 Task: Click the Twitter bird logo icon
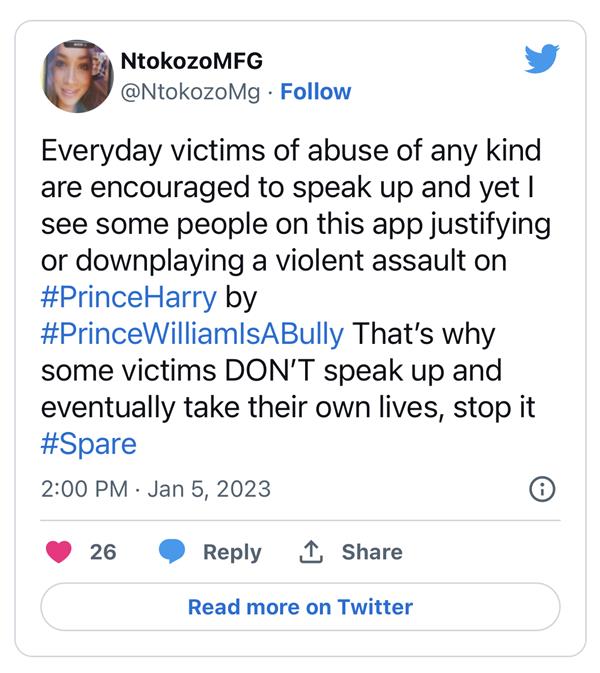point(541,60)
